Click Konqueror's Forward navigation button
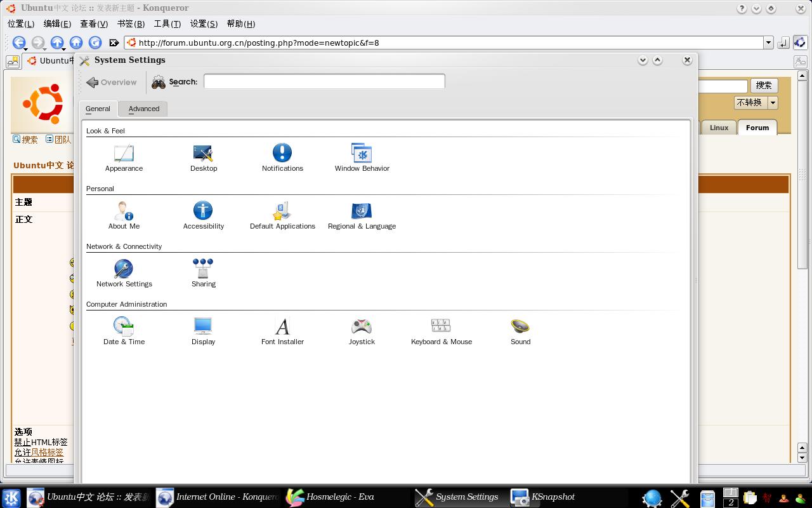The height and width of the screenshot is (508, 812). coord(38,43)
